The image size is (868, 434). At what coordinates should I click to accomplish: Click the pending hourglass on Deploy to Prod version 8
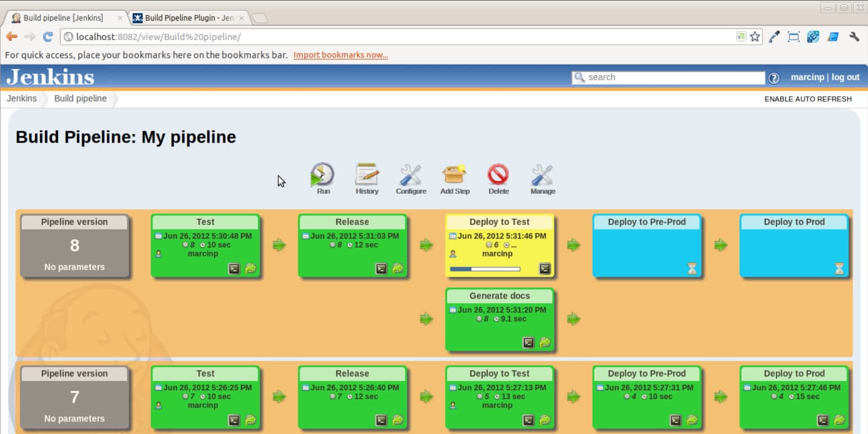(x=839, y=269)
